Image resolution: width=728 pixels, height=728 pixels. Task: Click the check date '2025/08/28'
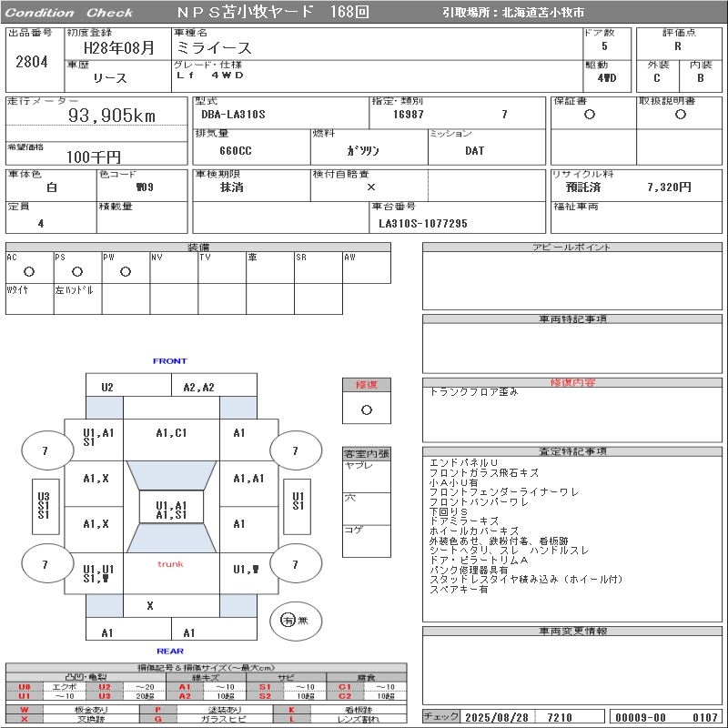[497, 717]
